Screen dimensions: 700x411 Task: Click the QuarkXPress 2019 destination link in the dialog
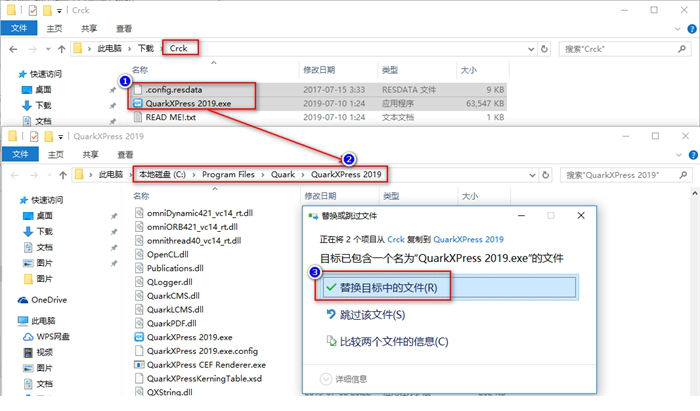[468, 239]
